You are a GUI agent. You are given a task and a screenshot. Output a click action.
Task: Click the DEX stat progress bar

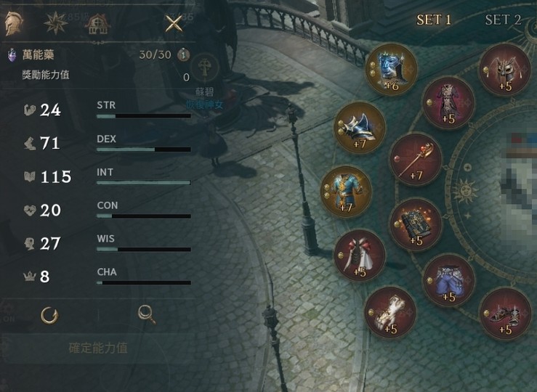[143, 150]
